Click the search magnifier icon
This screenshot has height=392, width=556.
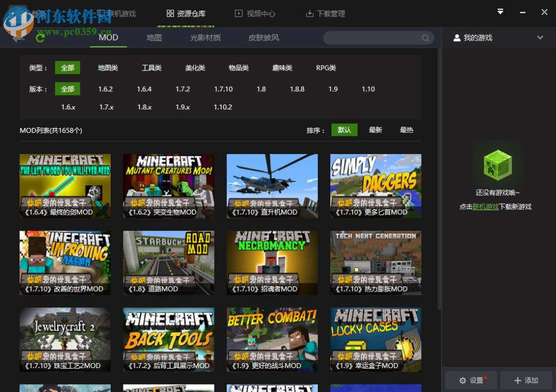tap(425, 38)
